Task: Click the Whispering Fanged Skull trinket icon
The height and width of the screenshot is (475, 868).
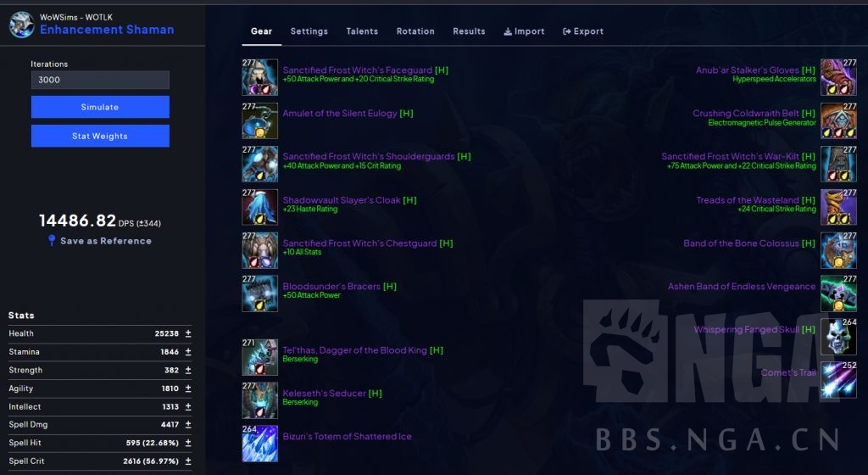Action: coord(838,337)
